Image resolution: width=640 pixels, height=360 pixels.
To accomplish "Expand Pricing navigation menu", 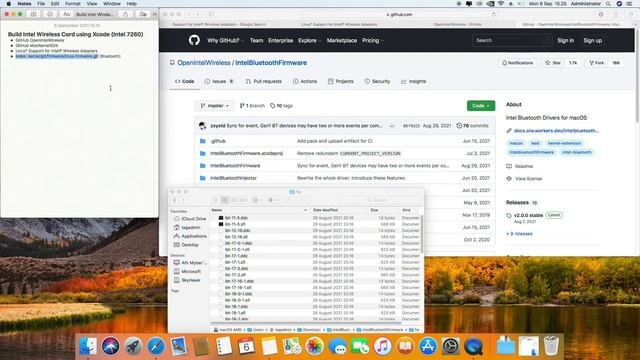I will pyautogui.click(x=372, y=40).
